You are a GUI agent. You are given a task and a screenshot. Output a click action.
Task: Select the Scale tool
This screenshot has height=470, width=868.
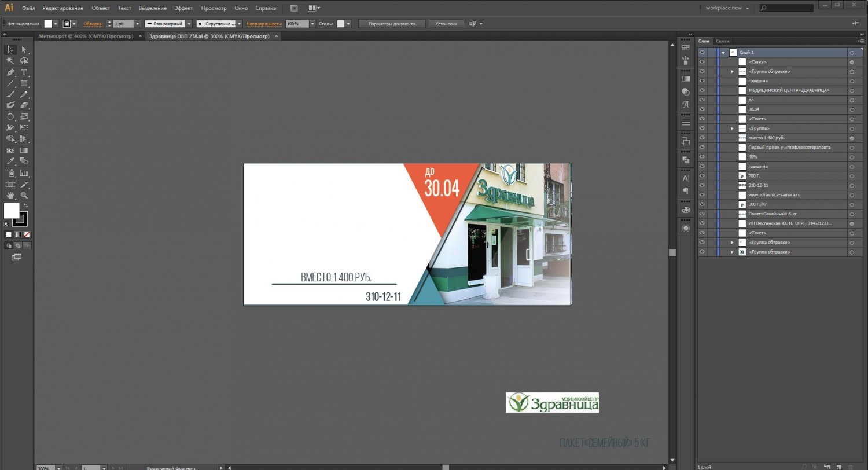coord(24,117)
